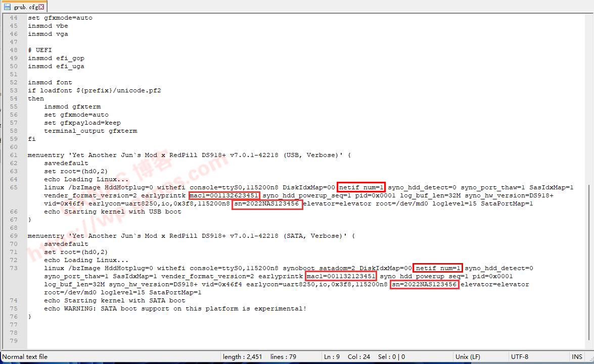Click the first highlighted netif_num=1 text
This screenshot has height=364, width=594.
point(361,187)
